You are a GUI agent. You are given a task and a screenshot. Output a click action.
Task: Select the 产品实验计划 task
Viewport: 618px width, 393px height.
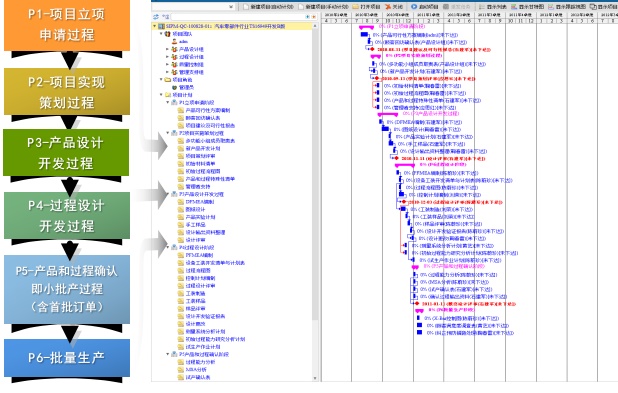coord(197,217)
